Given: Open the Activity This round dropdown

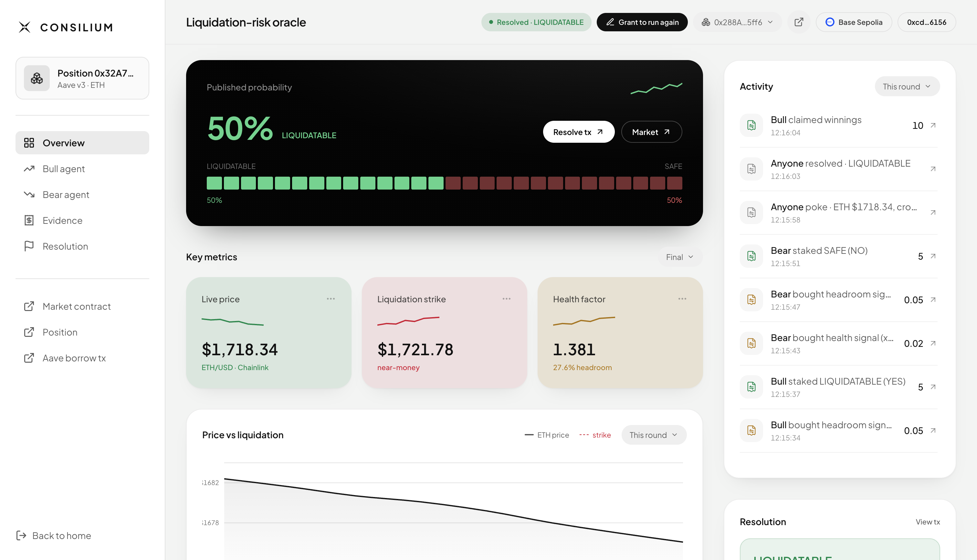Looking at the screenshot, I should click(907, 87).
